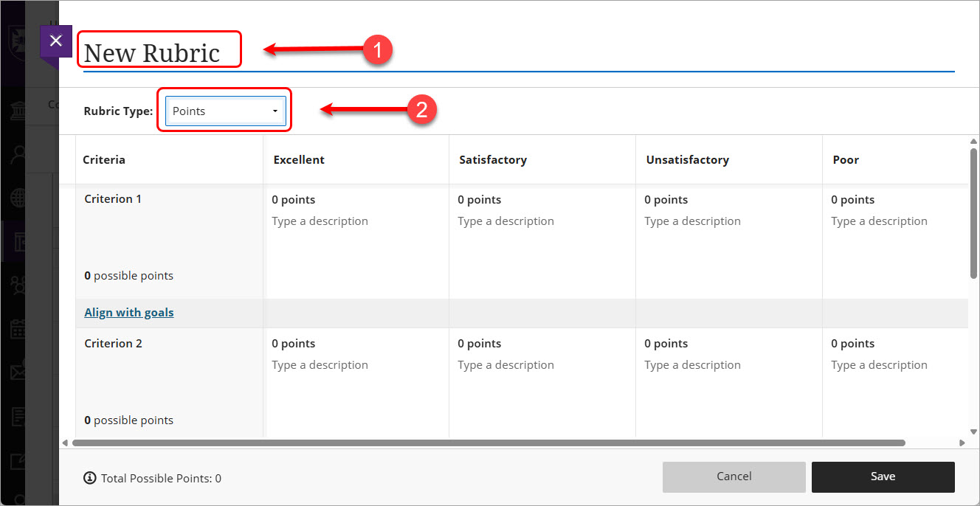The height and width of the screenshot is (506, 980).
Task: Click the down arrow of vertical scrollbar
Action: pyautogui.click(x=974, y=432)
